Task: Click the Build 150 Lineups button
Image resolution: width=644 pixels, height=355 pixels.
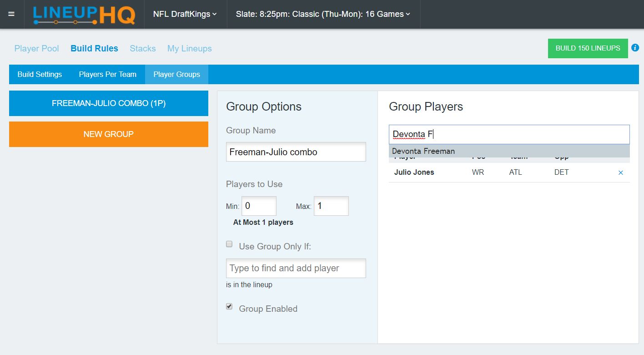Action: (x=588, y=48)
